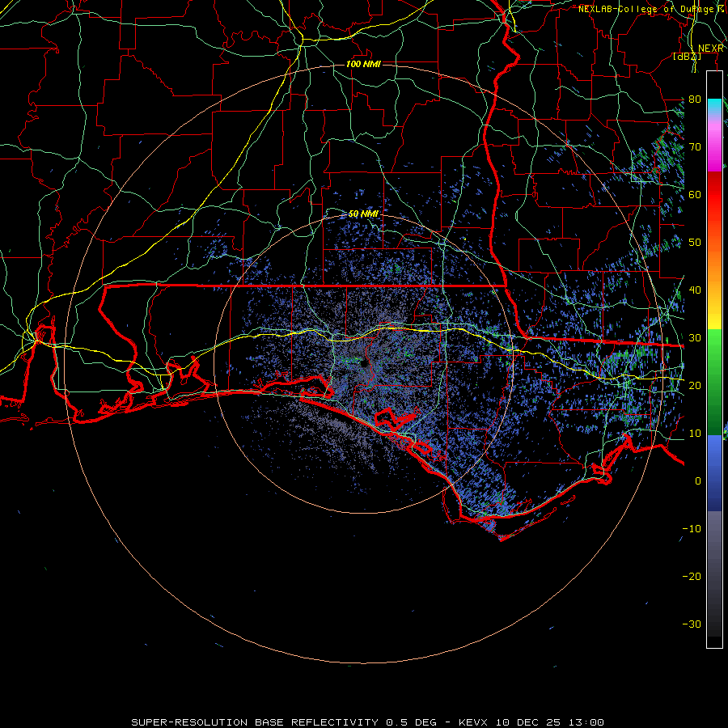This screenshot has width=728, height=728.
Task: Click the [dBZ] unit label above color scale
Action: 687,57
